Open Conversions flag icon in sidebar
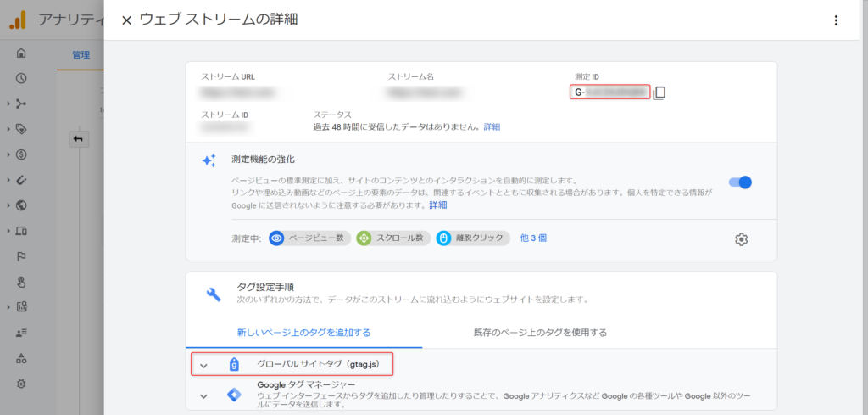868x415 pixels. click(21, 256)
